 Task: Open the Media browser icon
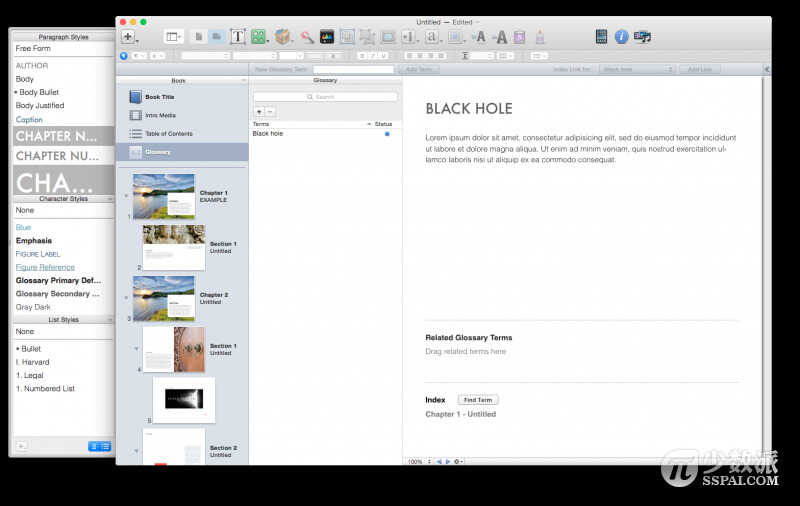(642, 37)
